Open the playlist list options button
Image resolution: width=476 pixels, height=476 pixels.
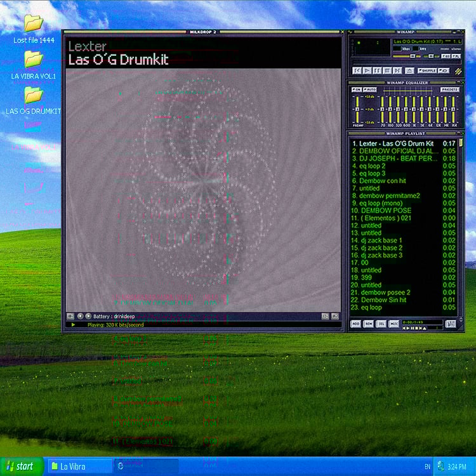451,324
